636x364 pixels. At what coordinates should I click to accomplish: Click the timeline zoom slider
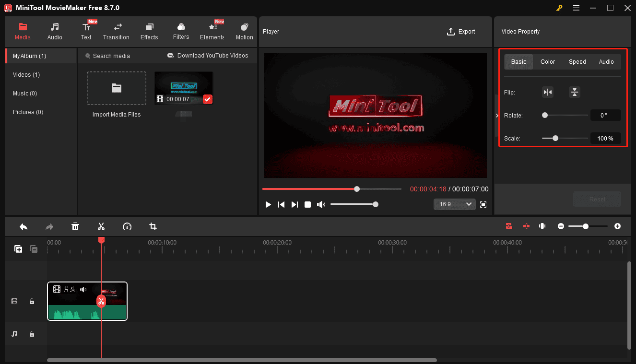588,226
